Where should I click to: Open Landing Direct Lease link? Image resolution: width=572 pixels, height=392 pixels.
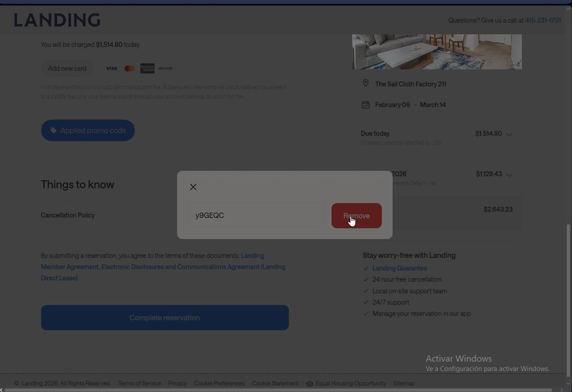coord(163,272)
